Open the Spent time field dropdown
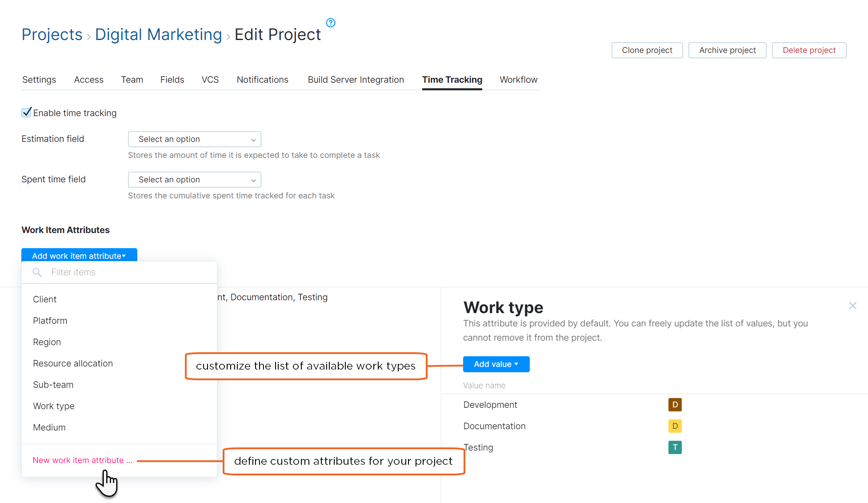 tap(194, 179)
